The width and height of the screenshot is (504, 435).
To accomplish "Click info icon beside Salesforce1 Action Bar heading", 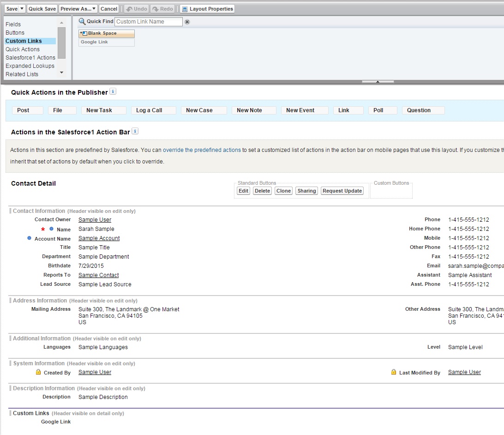I will tap(135, 132).
